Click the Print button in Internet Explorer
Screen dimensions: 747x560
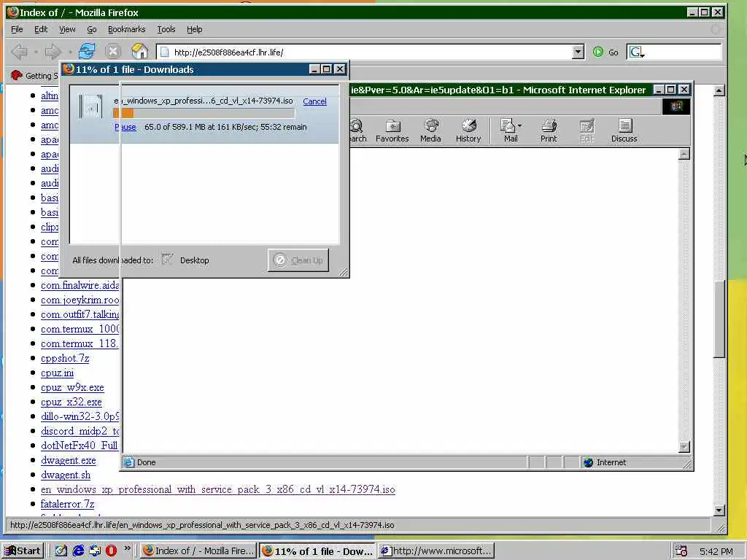(x=549, y=131)
